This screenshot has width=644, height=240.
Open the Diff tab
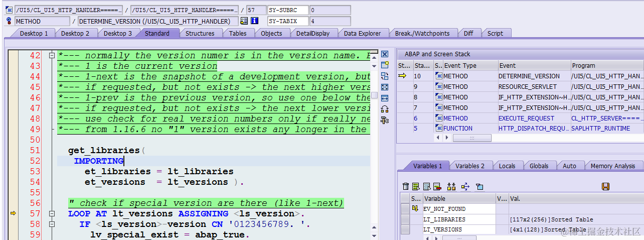[468, 33]
